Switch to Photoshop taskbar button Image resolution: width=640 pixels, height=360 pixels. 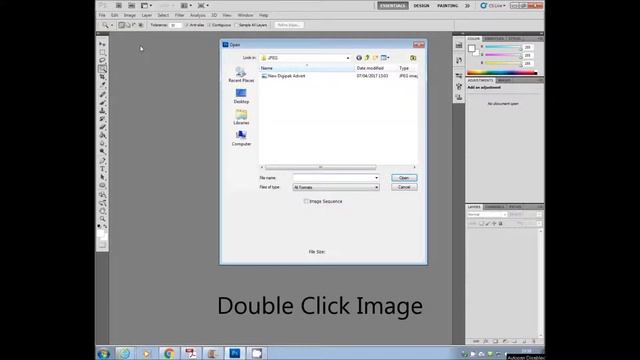pos(235,353)
